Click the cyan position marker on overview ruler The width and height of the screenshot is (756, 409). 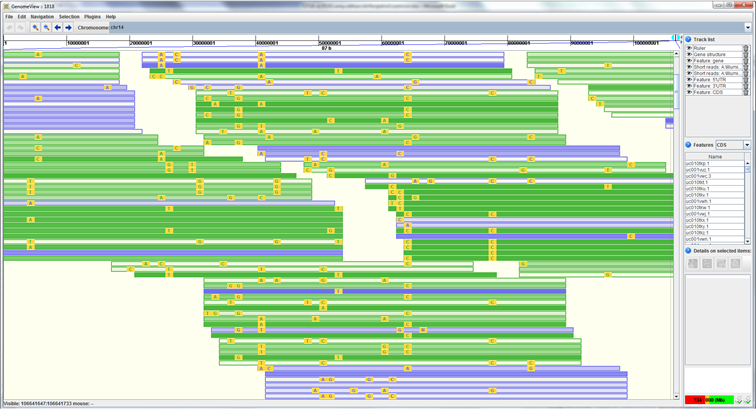tap(676, 38)
